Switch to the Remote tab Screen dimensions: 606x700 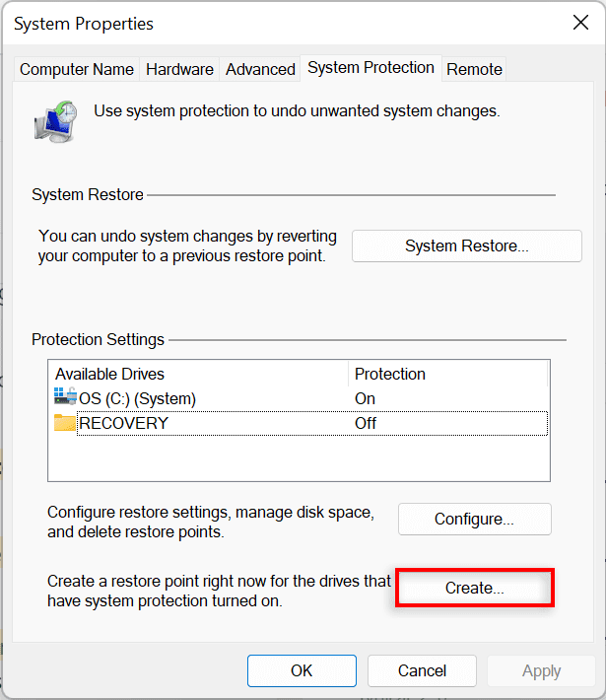[474, 69]
